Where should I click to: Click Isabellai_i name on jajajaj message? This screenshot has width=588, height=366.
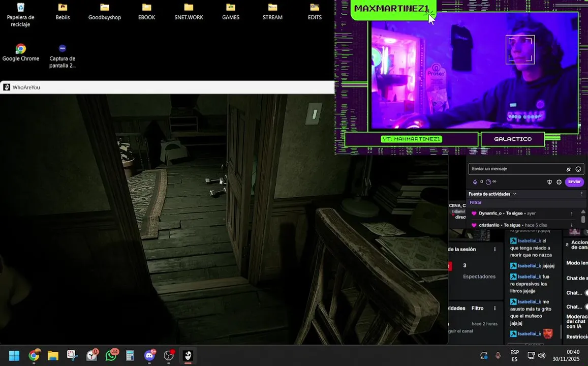tap(529, 266)
